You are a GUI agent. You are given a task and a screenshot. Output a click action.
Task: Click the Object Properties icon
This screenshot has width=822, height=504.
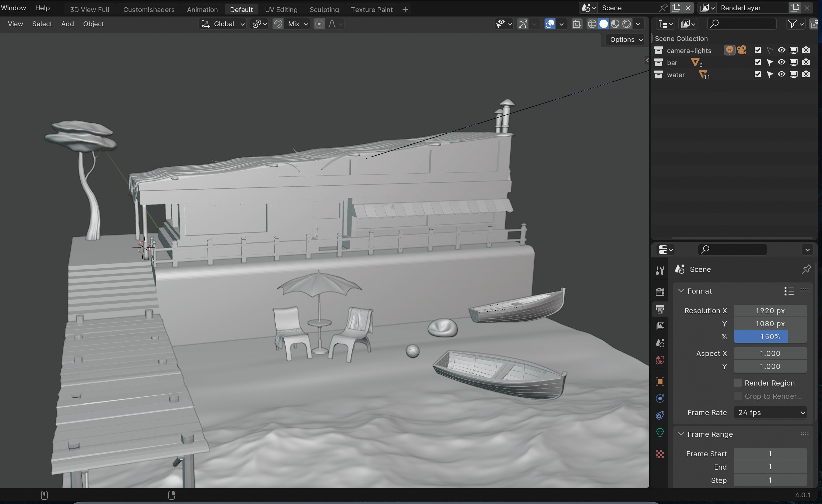click(661, 382)
